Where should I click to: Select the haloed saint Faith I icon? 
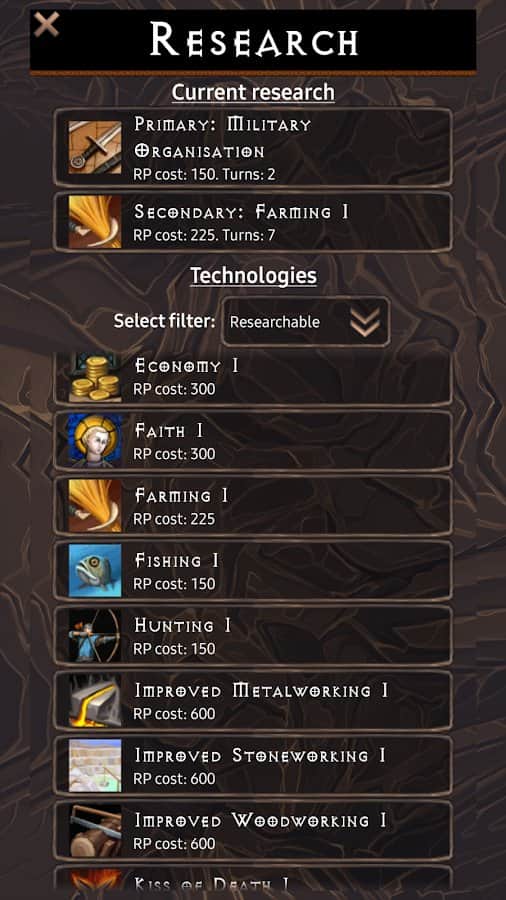tap(95, 441)
